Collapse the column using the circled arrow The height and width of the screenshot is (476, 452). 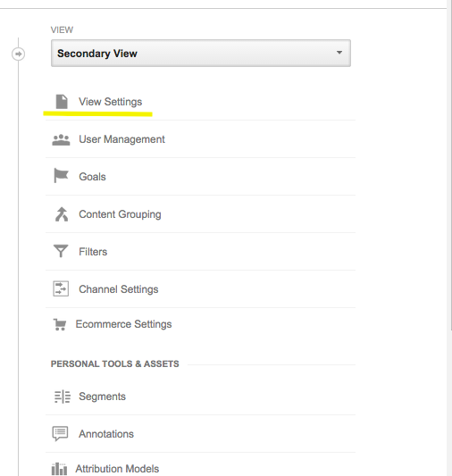(x=18, y=54)
